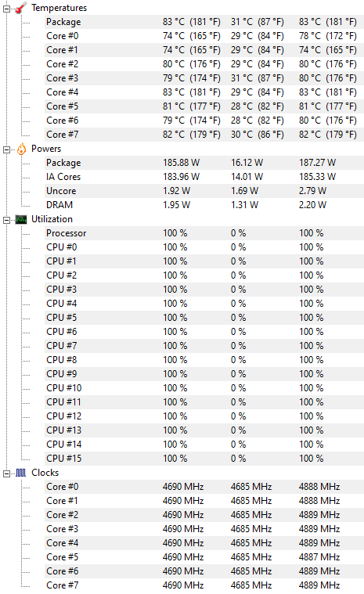The height and width of the screenshot is (594, 364).
Task: Select CPU #15 utilization row
Action: click(204, 459)
